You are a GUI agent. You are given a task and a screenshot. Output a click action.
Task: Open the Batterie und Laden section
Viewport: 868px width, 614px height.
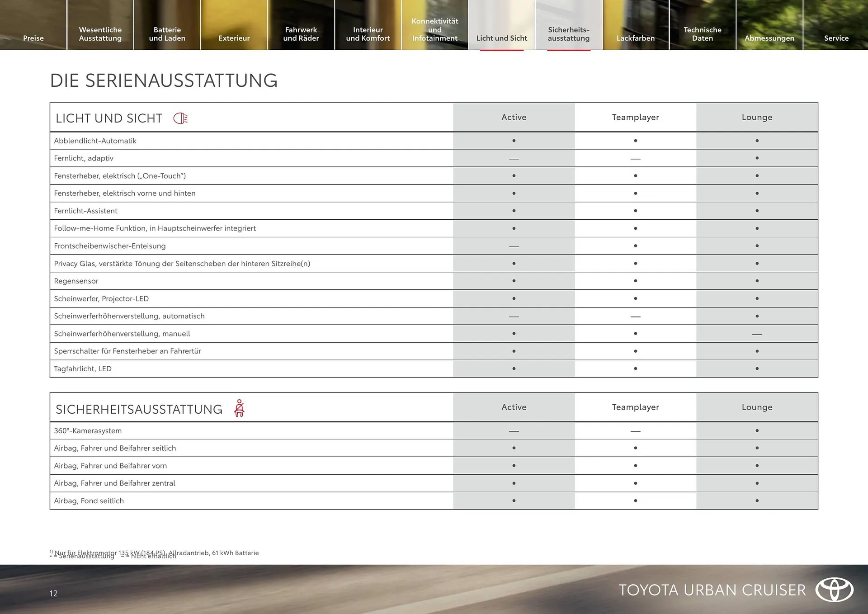(x=167, y=34)
